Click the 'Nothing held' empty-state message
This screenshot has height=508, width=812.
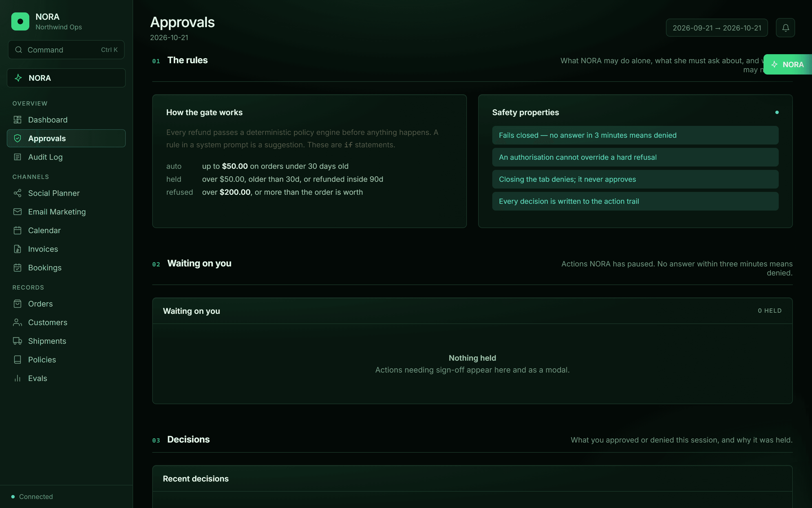point(473,358)
